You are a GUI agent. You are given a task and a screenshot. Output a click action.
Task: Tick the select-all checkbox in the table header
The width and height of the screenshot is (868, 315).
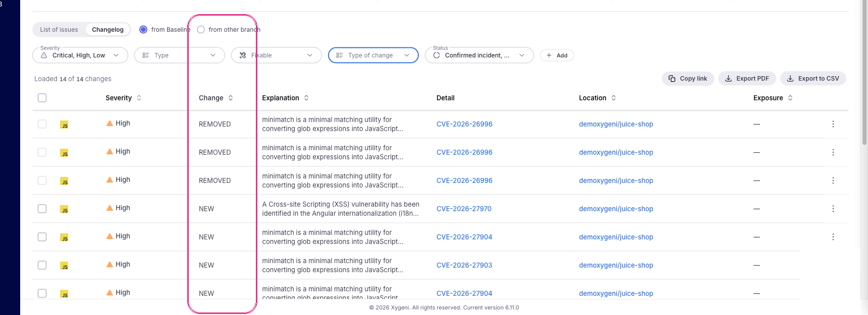[x=42, y=98]
